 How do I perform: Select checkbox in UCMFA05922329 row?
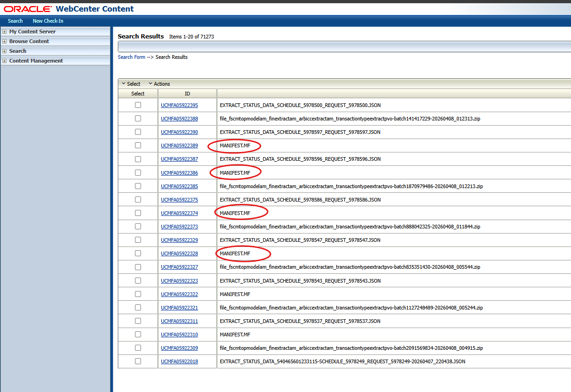pyautogui.click(x=138, y=240)
